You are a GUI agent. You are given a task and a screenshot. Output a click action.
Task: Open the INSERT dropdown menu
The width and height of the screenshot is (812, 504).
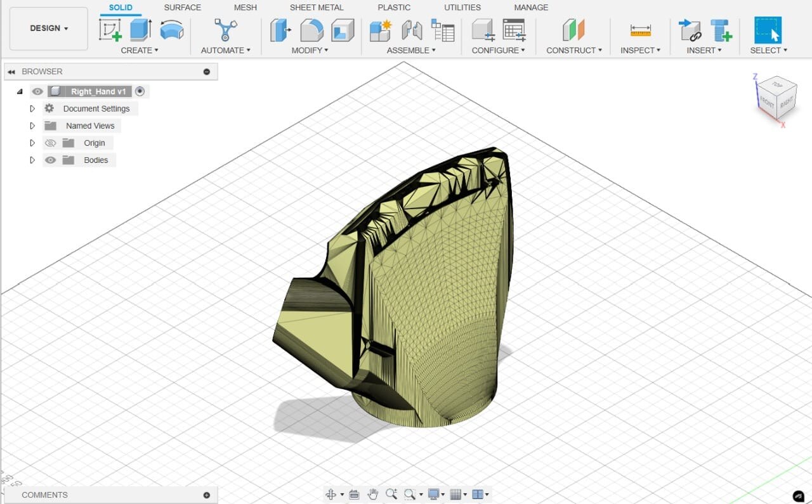tap(704, 50)
